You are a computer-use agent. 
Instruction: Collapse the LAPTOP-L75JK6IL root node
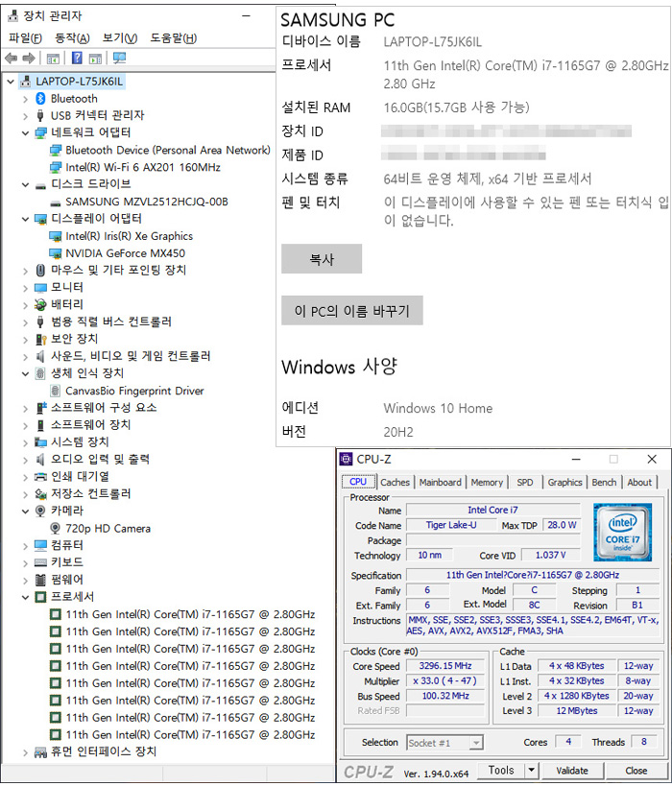click(x=11, y=82)
